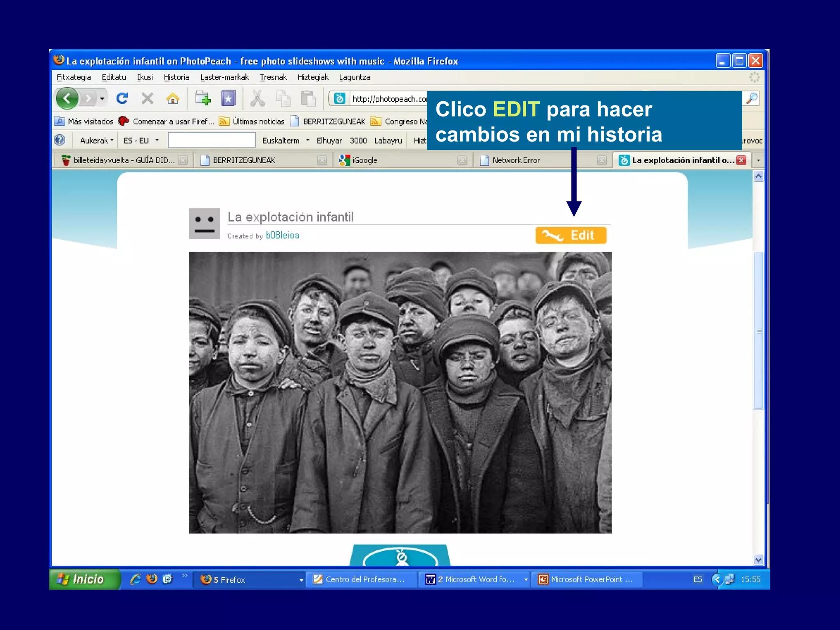Expand the list-all-tabs arrow
Viewport: 840px width, 630px height.
pos(758,160)
